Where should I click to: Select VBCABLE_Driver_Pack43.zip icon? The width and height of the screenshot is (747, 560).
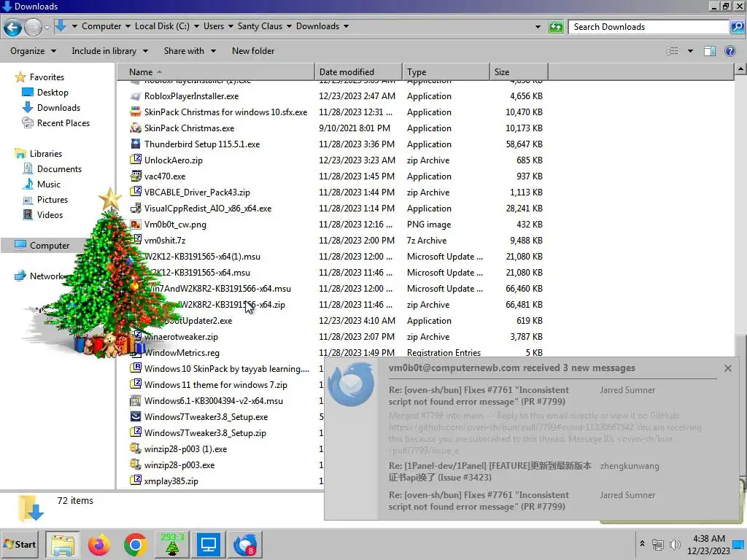(136, 192)
